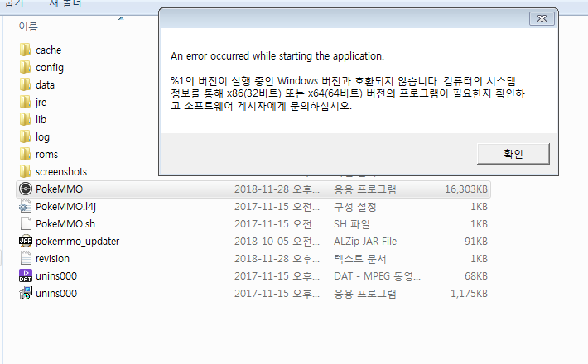The height and width of the screenshot is (364, 588).
Task: Close the error dialog with X
Action: point(539,18)
